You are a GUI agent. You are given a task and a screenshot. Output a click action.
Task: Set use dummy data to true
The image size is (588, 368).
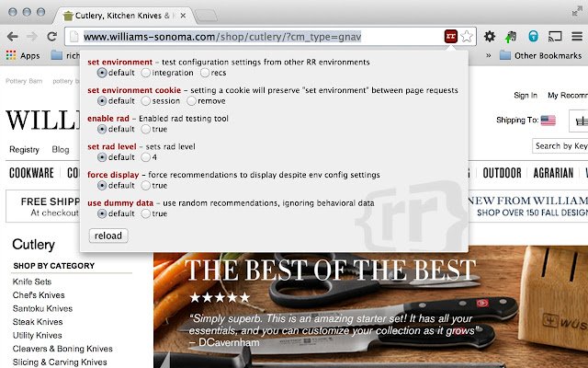point(145,213)
